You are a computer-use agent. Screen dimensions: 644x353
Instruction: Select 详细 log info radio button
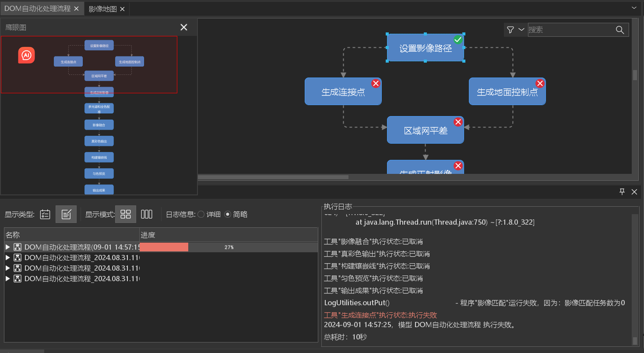coord(201,214)
